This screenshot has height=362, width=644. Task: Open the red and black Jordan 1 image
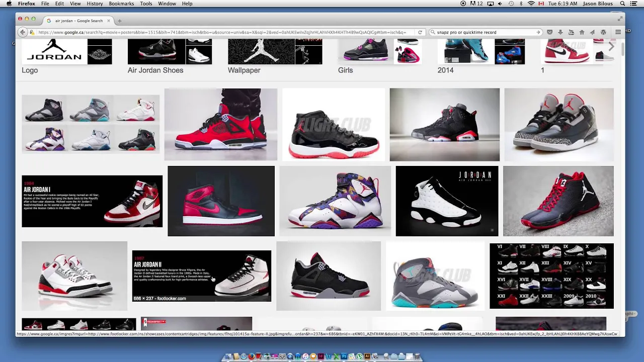[221, 201]
